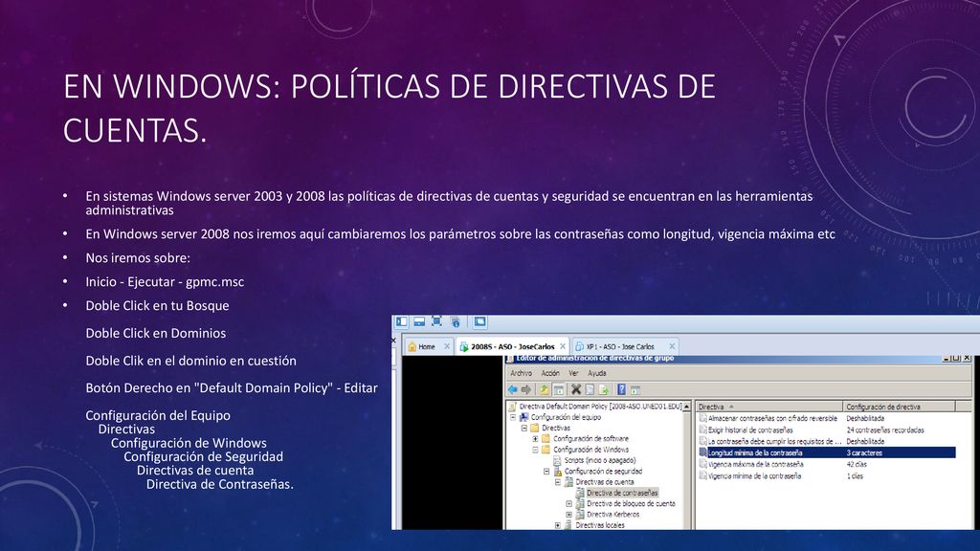Screen dimensions: 980x551
Task: Select Scripts (inicio o apagado) item
Action: pyautogui.click(x=599, y=460)
